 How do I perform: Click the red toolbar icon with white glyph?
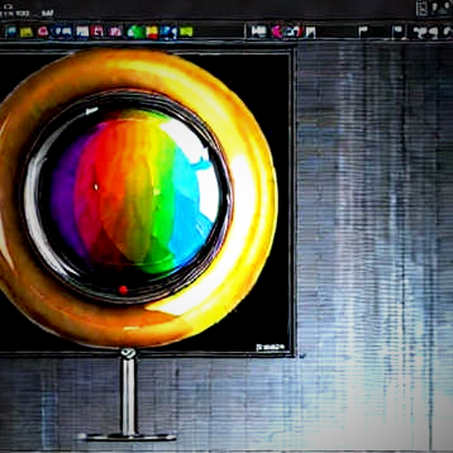click(x=97, y=32)
